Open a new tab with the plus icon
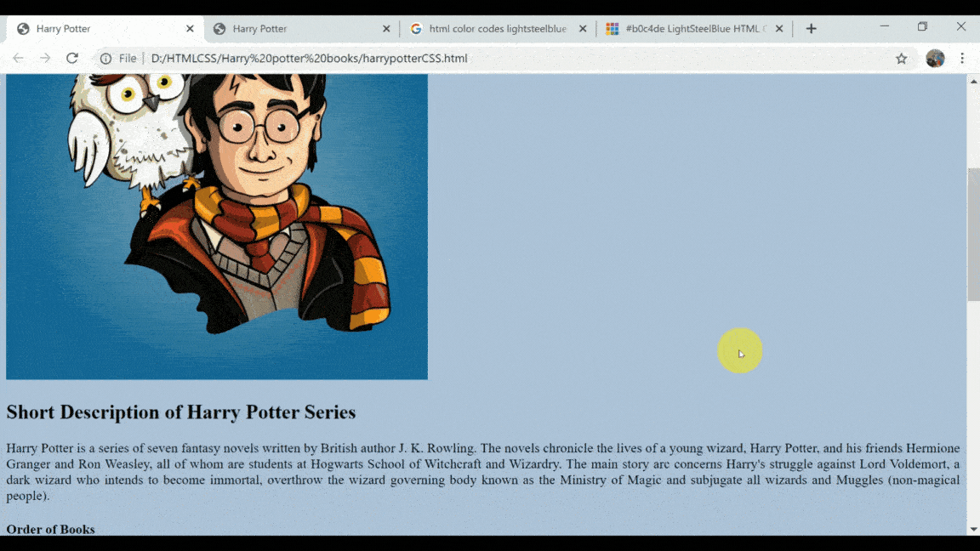Viewport: 980px width, 551px height. pos(812,29)
